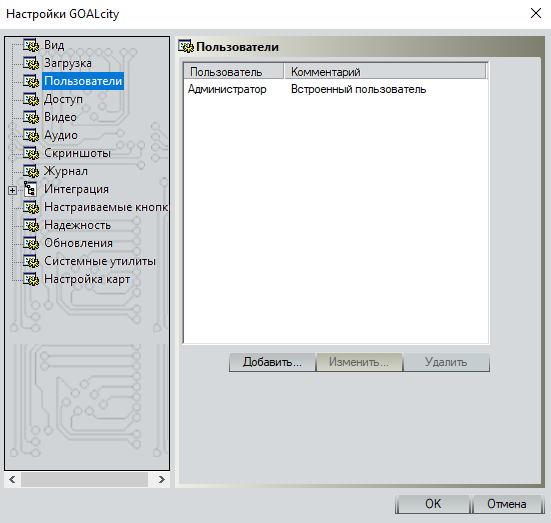Image resolution: width=551 pixels, height=523 pixels.
Task: Open the Обновления settings
Action: point(78,243)
